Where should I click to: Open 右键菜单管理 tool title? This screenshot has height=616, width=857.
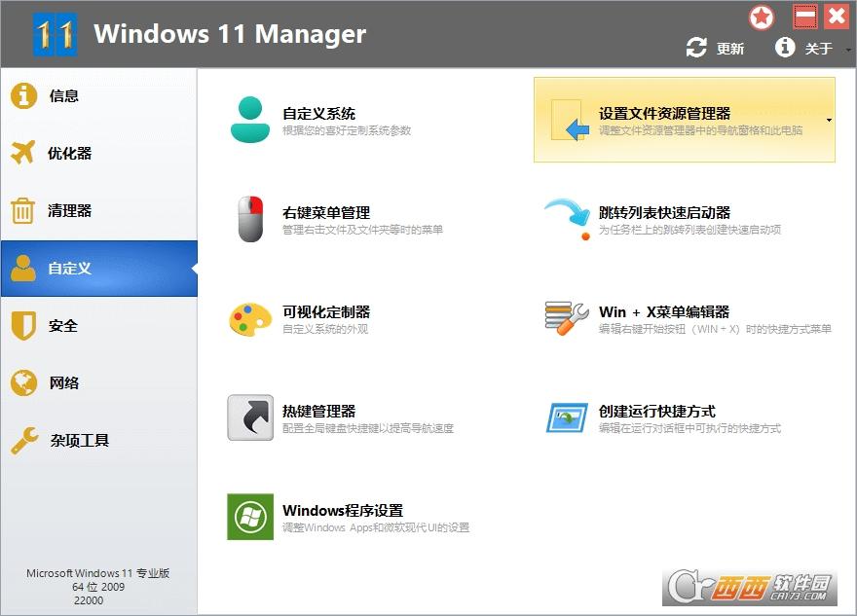coord(326,212)
